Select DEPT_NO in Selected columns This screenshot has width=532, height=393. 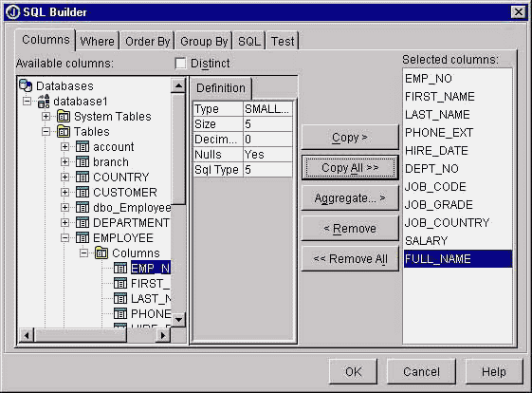click(x=457, y=168)
